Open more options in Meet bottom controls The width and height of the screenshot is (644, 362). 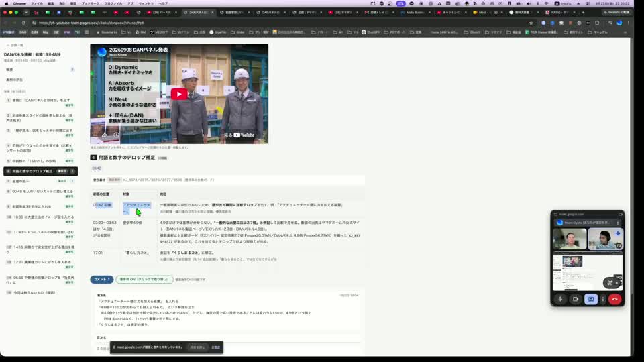click(x=603, y=299)
